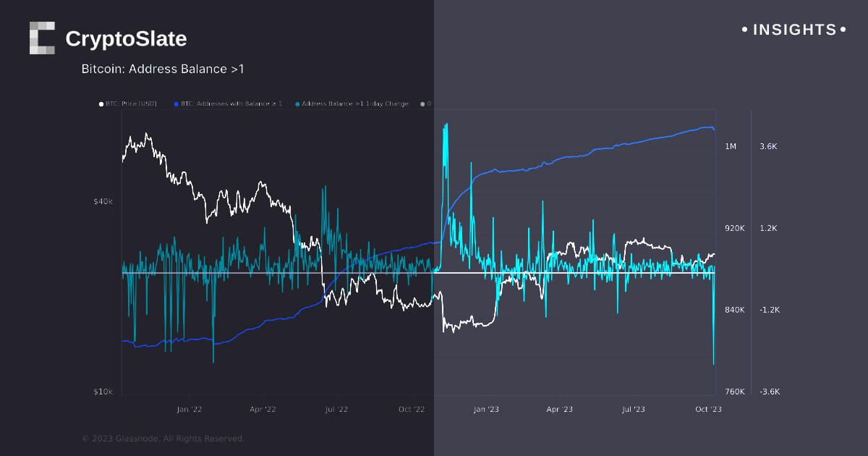Viewport: 868px width, 456px height.
Task: Select the Jan '22 x-axis label
Action: [x=189, y=410]
